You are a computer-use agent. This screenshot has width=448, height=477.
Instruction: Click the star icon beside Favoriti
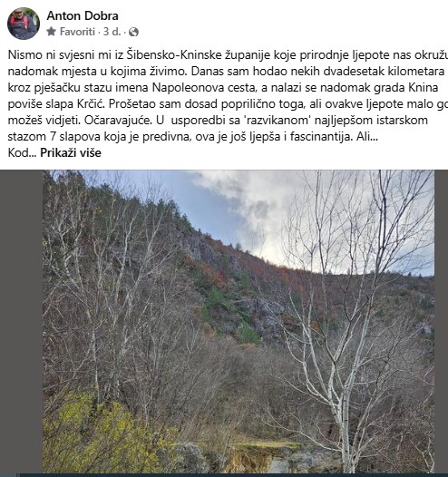pos(52,32)
